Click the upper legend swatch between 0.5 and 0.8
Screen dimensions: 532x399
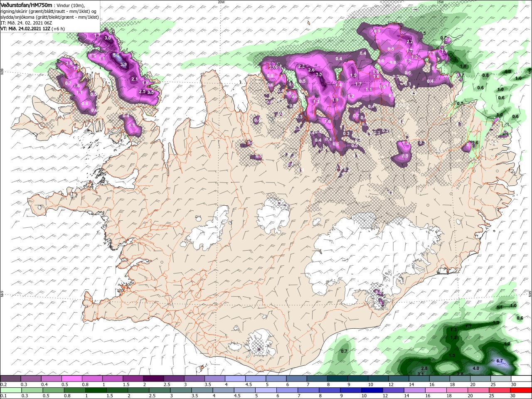coord(71,379)
